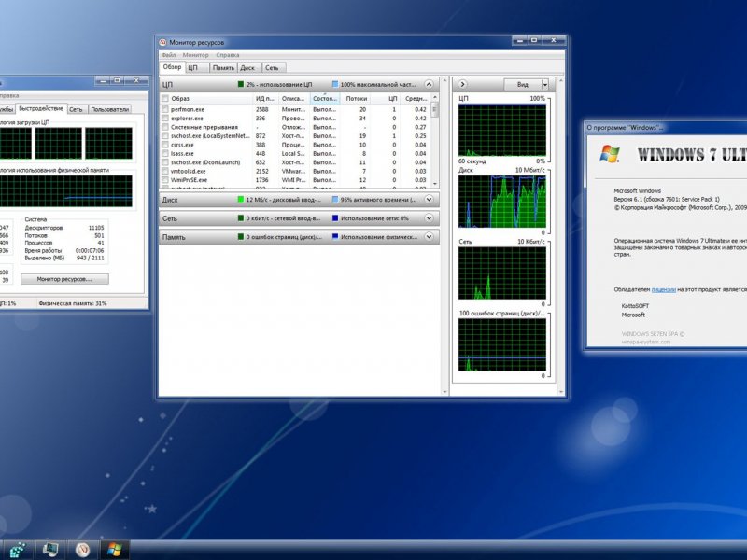This screenshot has width=747, height=560.
Task: Tick the checkbox for perfmon.exe
Action: 165,109
